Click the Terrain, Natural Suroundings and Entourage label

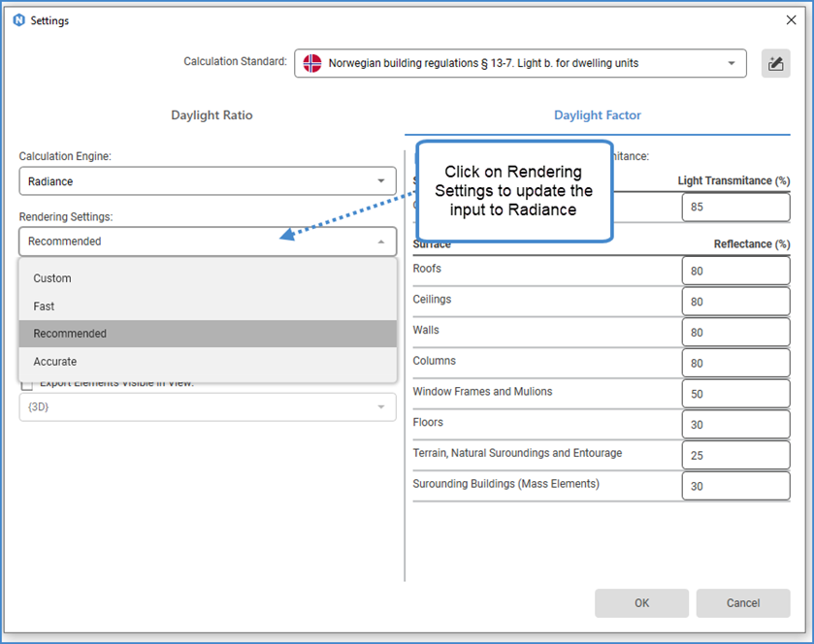[x=517, y=453]
